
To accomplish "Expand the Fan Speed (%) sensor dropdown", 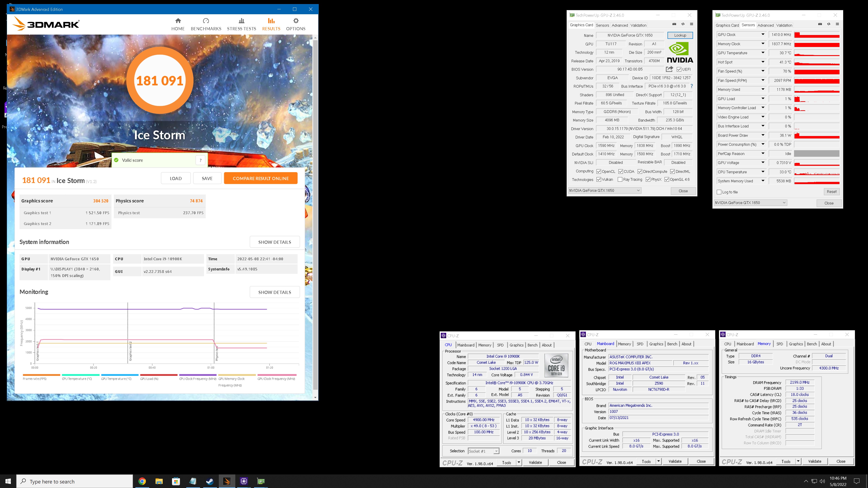I will (x=763, y=71).
